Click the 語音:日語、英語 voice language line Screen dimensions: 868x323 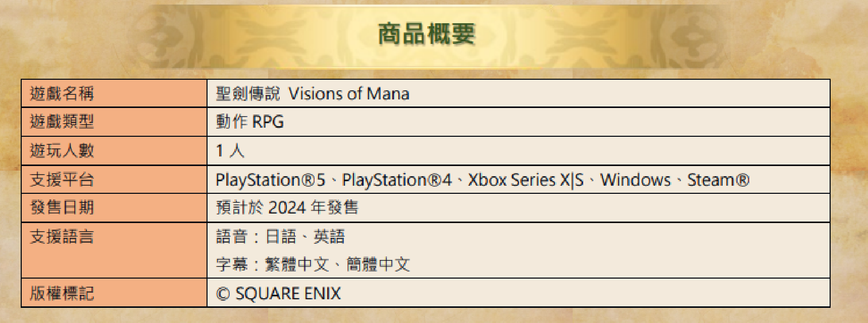(281, 237)
